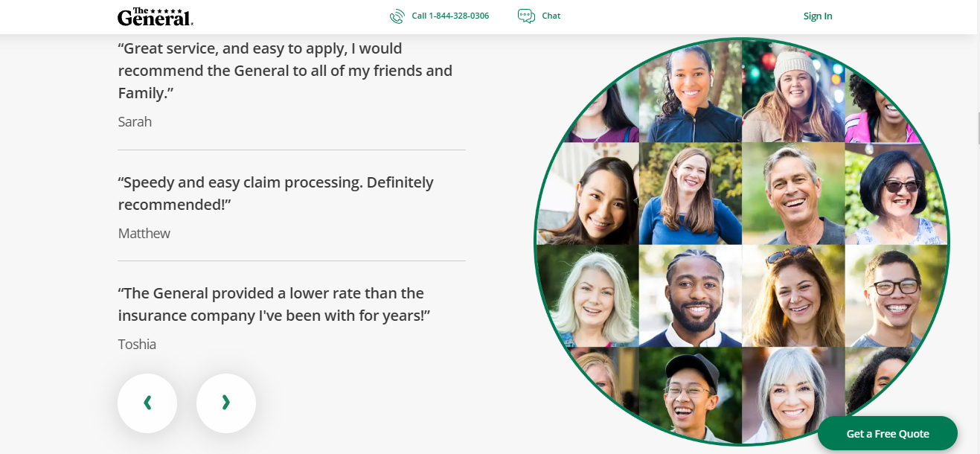Go to previous testimonials with left arrow
The height and width of the screenshot is (454, 980).
pos(147,403)
